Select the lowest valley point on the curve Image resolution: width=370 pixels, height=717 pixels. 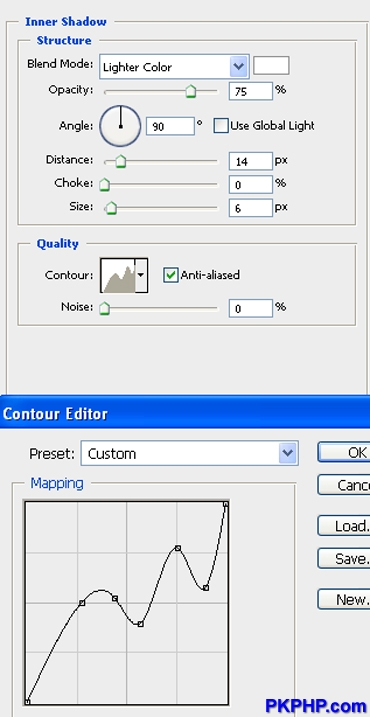point(140,624)
